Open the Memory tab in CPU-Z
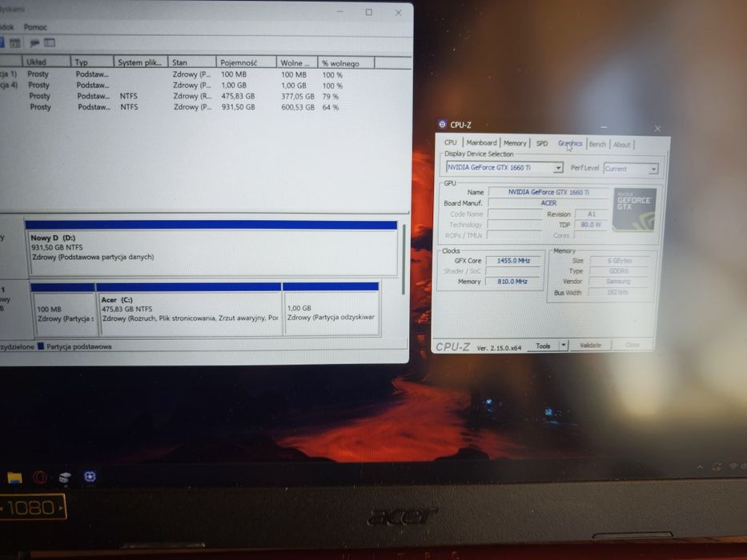The image size is (747, 560). pyautogui.click(x=515, y=143)
